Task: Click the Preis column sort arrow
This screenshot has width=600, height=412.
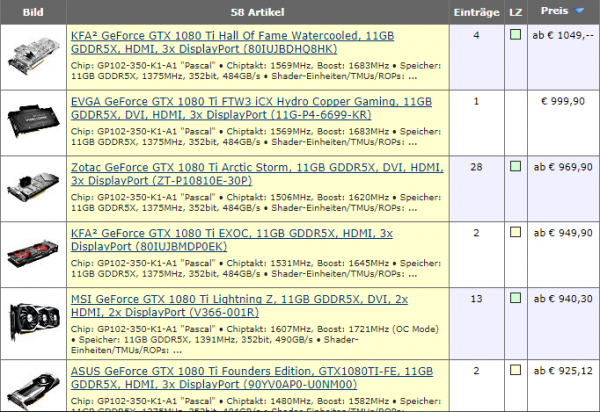Action: tap(579, 11)
